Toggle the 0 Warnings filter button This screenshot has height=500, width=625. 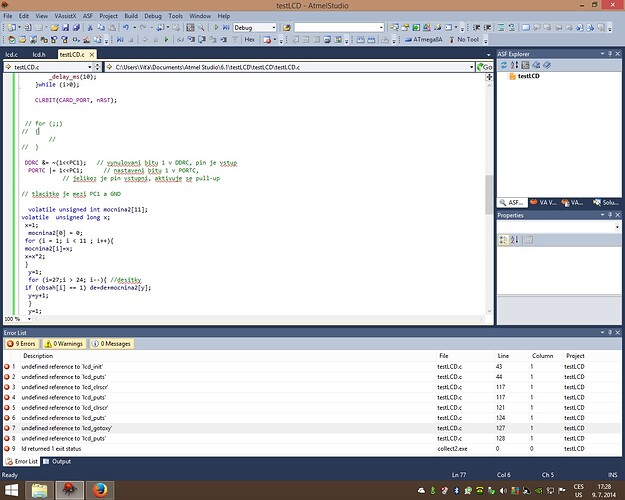[x=64, y=344]
